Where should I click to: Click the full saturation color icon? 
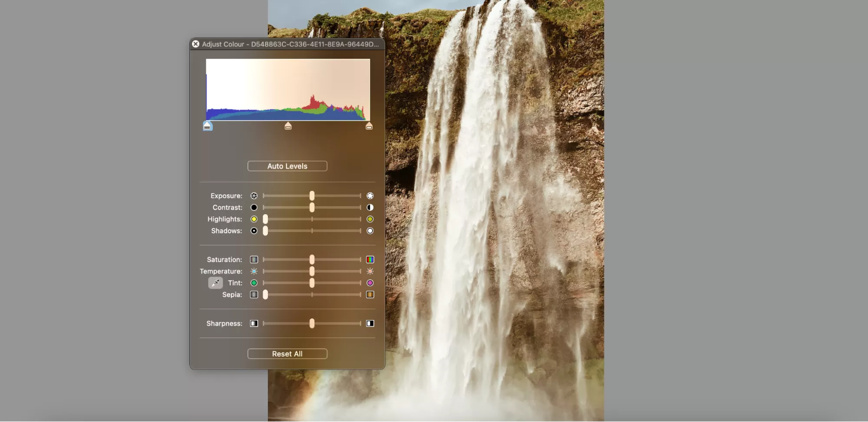click(x=370, y=259)
